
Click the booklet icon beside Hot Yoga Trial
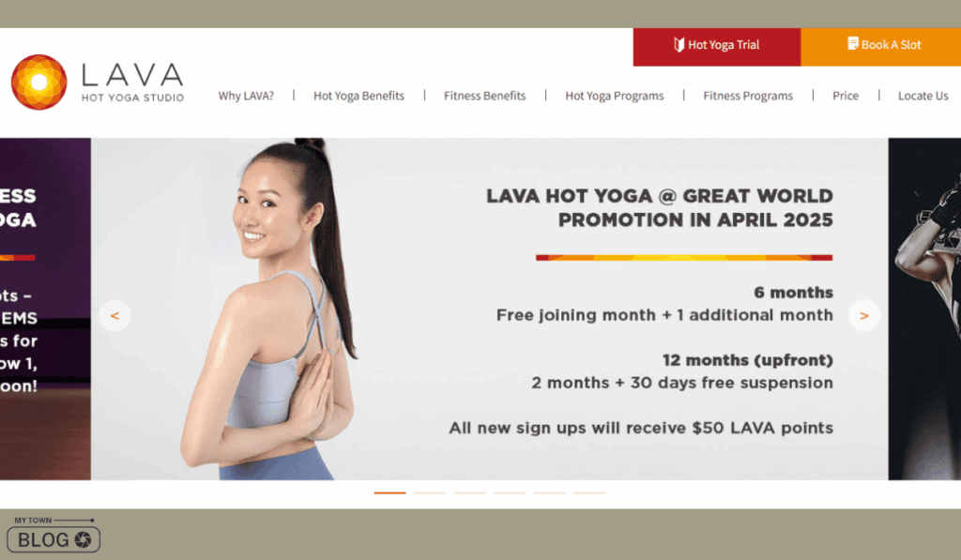pyautogui.click(x=679, y=45)
